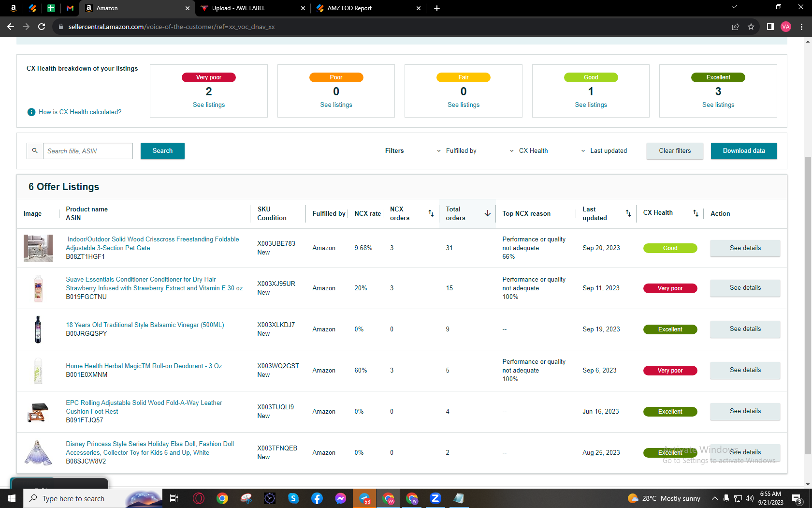Open the Elsa Doll product thumbnail
Image resolution: width=812 pixels, height=508 pixels.
[38, 453]
